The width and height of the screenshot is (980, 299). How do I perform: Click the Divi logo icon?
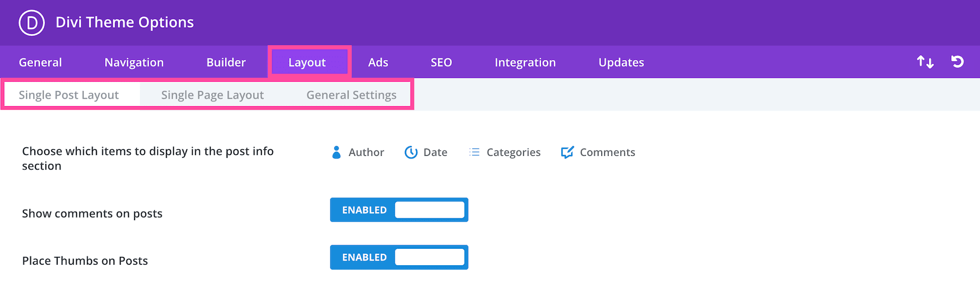click(x=32, y=23)
